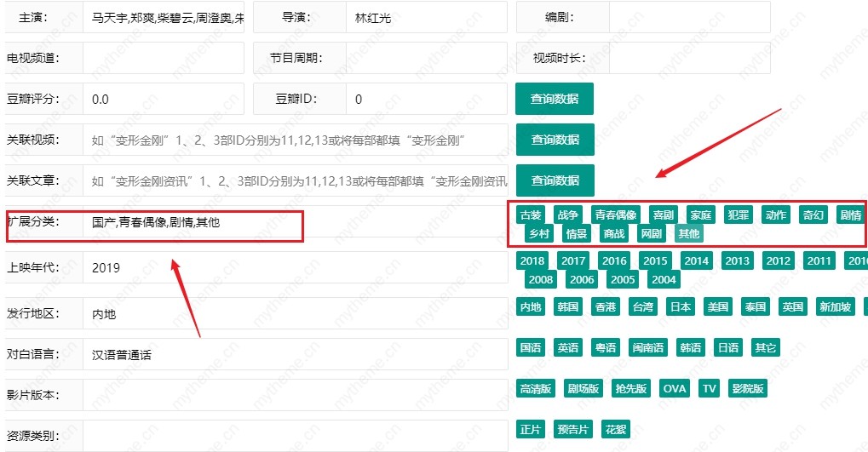Select the 古装 genre tag
The height and width of the screenshot is (452, 868).
pos(532,215)
